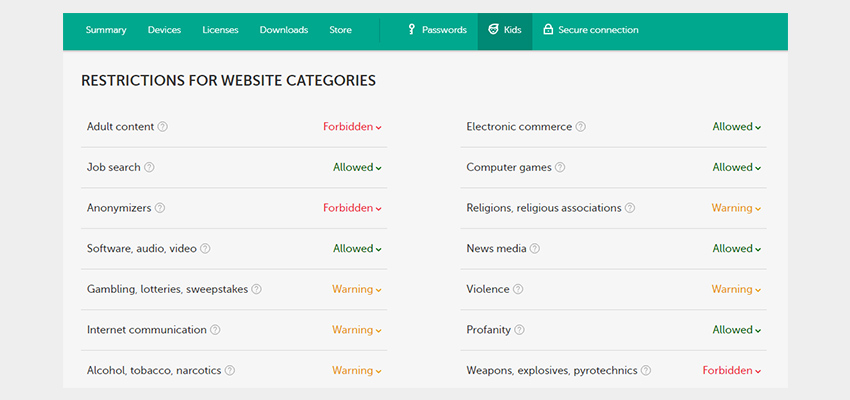Screen dimensions: 850x400
Task: Click Software, audio, video label
Action: pyautogui.click(x=141, y=249)
